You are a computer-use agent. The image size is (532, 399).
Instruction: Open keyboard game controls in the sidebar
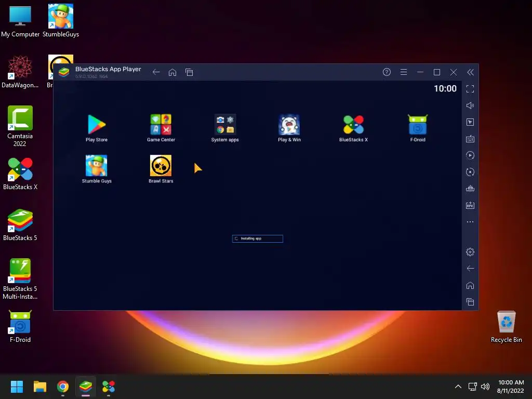click(x=470, y=139)
